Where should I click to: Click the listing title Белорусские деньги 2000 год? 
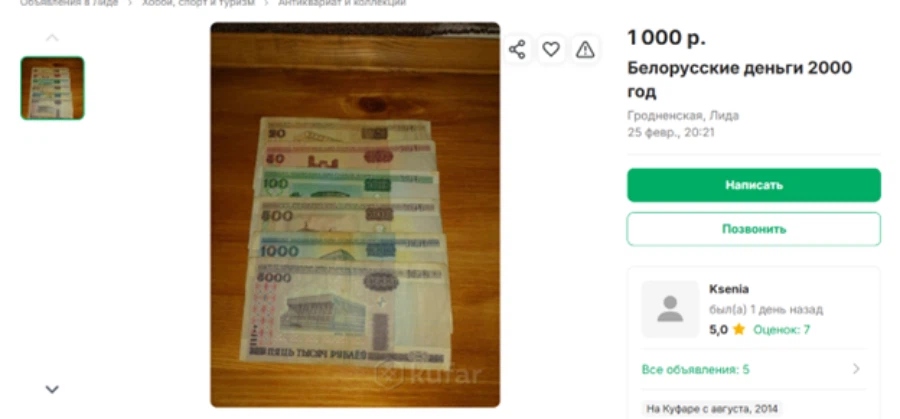click(739, 79)
